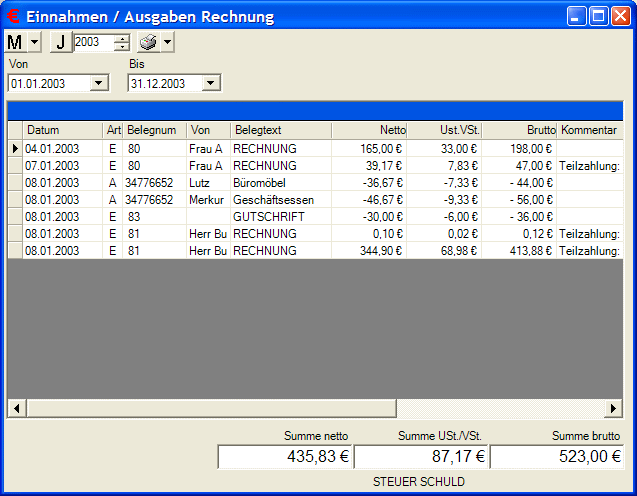The image size is (637, 496).
Task: Click the Kommentar column header
Action: click(x=589, y=130)
